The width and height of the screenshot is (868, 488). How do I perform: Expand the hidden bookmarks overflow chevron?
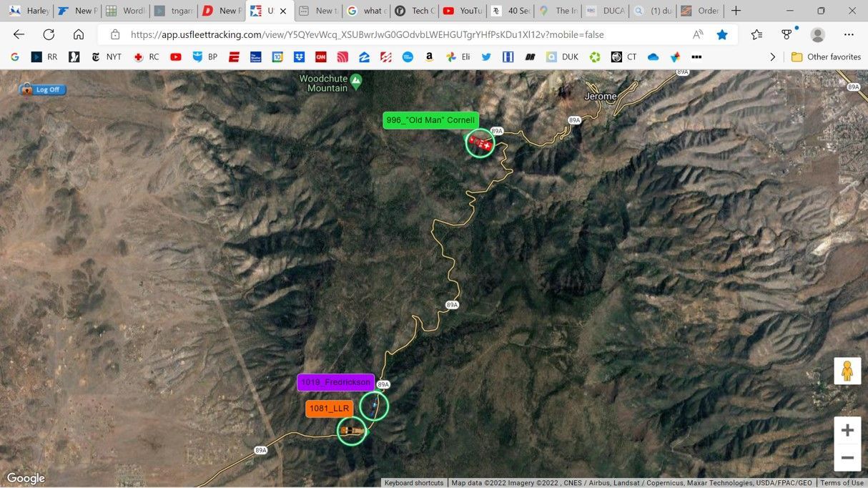772,57
